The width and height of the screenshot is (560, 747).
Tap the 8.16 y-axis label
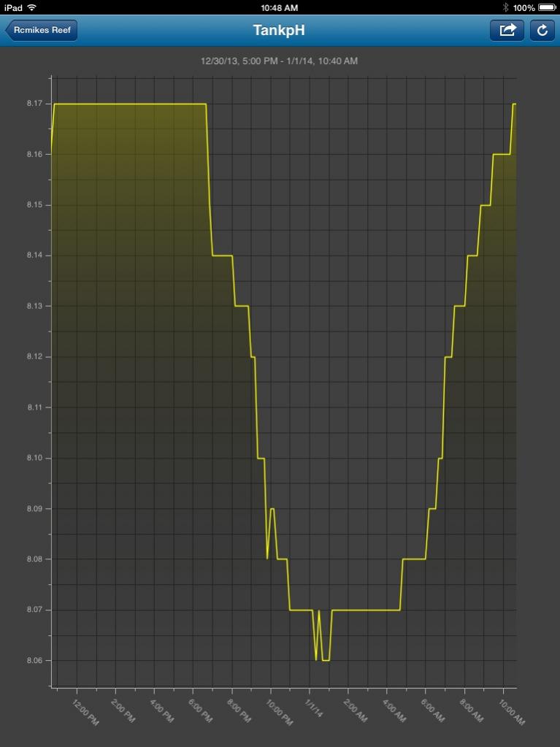[35, 154]
